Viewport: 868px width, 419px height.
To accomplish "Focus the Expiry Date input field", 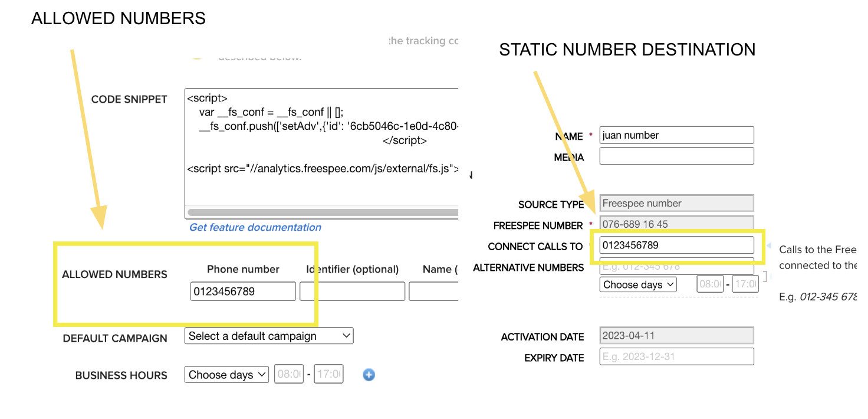I will coord(677,356).
